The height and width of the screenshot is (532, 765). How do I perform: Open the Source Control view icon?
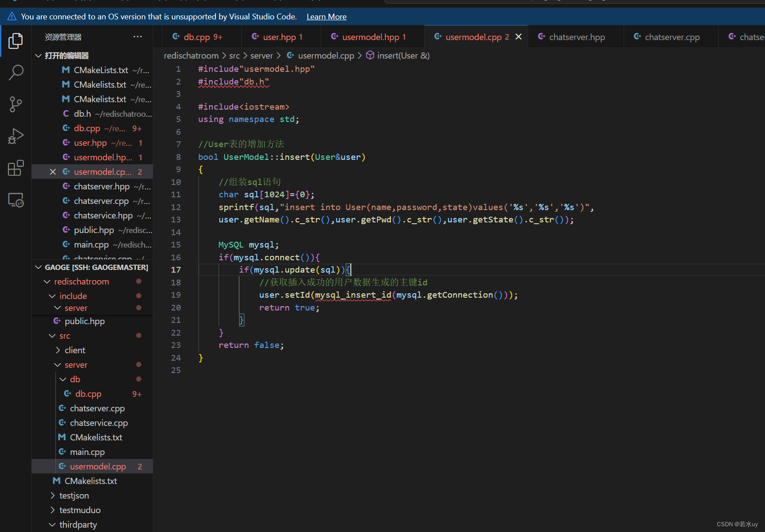point(16,104)
